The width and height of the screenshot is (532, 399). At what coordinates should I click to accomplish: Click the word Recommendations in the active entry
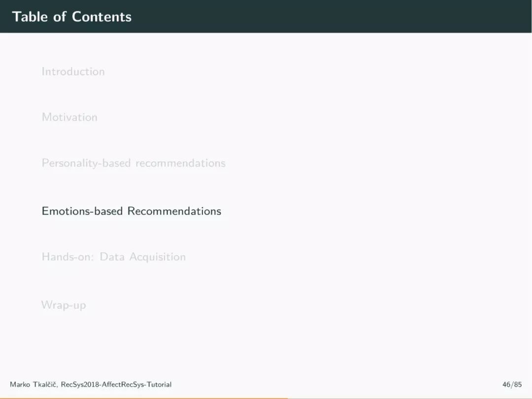[174, 211]
